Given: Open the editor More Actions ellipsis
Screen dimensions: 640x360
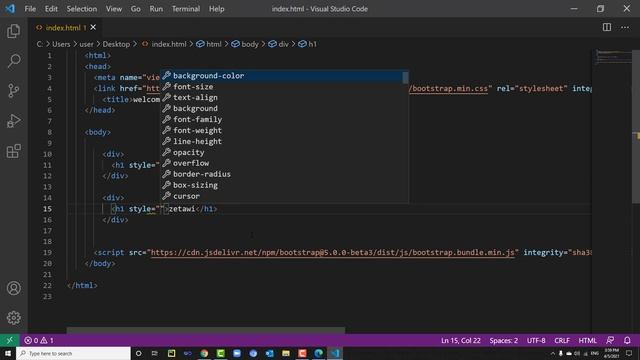Looking at the screenshot, I should tap(625, 27).
